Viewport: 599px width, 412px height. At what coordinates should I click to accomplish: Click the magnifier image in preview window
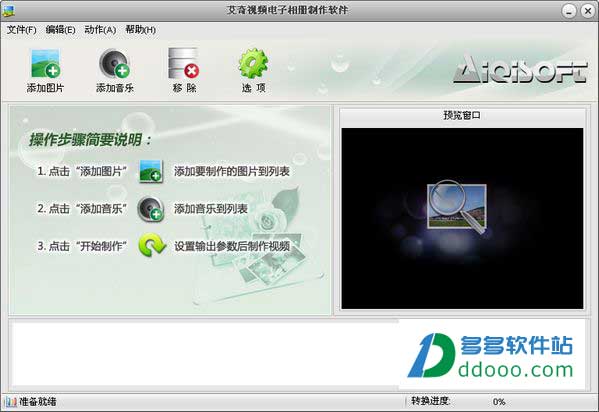click(x=457, y=206)
